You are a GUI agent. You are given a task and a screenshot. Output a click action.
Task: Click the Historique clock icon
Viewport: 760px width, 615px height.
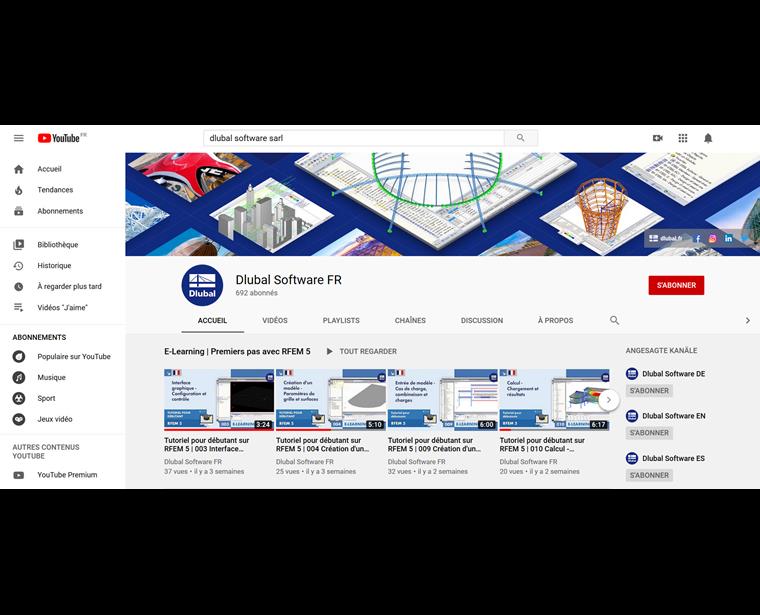pyautogui.click(x=18, y=266)
